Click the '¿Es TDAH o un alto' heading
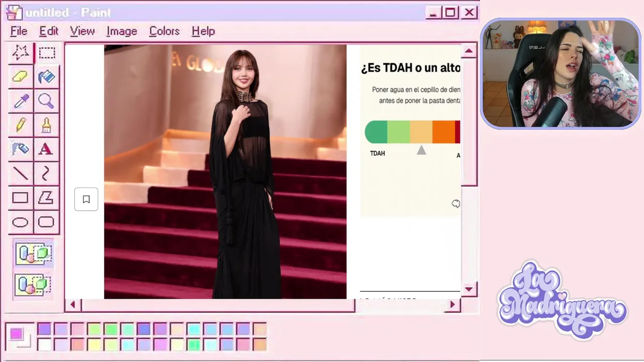The image size is (644, 362). click(411, 68)
